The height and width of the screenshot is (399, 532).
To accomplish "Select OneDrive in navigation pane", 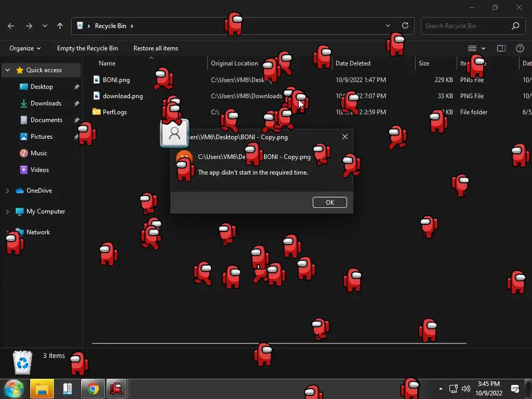I will pyautogui.click(x=39, y=190).
